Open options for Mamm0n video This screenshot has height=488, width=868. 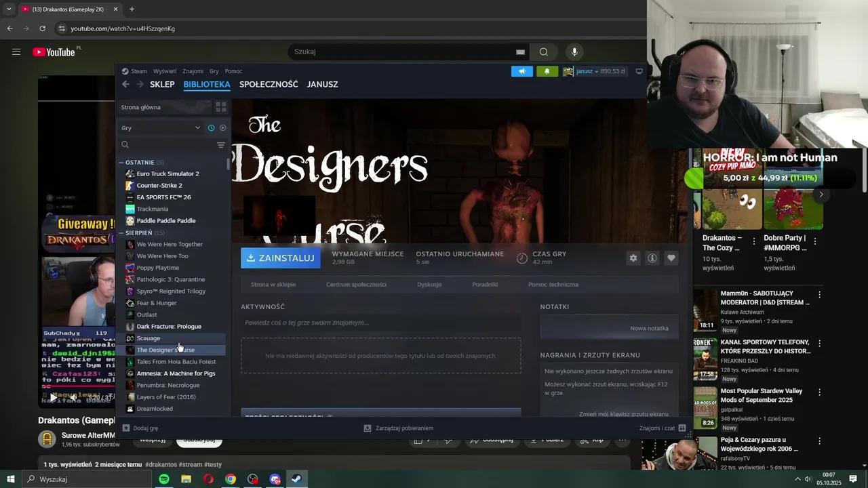tap(819, 295)
